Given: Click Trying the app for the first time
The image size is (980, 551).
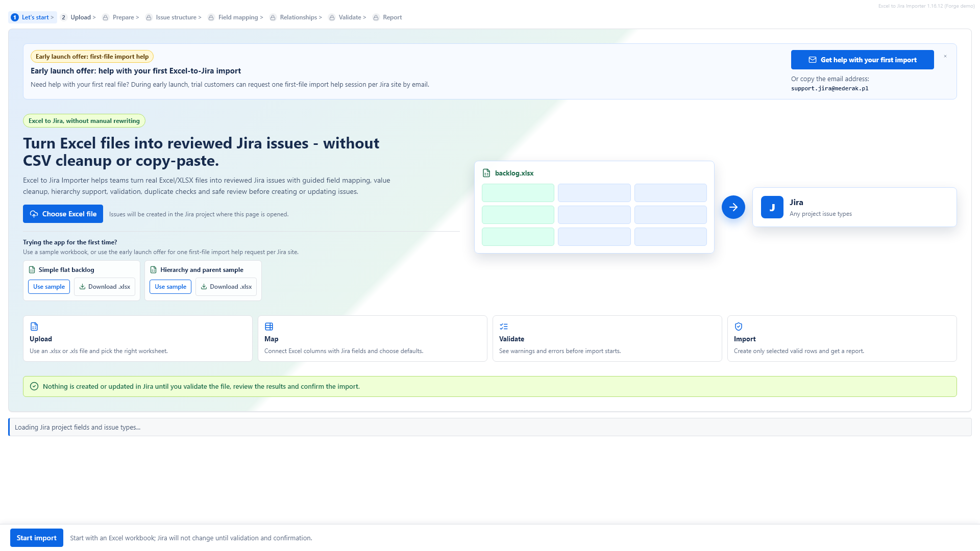Looking at the screenshot, I should coord(70,242).
